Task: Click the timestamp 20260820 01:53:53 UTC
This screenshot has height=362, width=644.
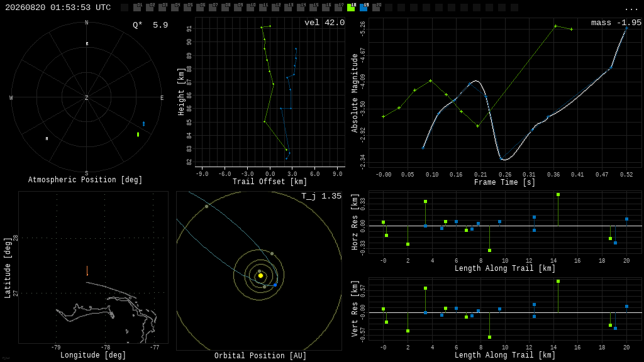Action: (x=58, y=8)
